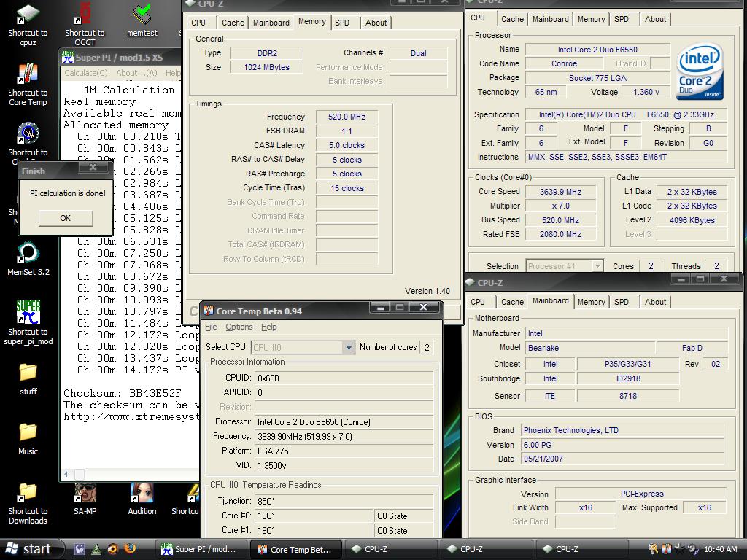The width and height of the screenshot is (747, 560).
Task: Switch to CPU tab in Memory CPU-Z window
Action: [x=198, y=23]
